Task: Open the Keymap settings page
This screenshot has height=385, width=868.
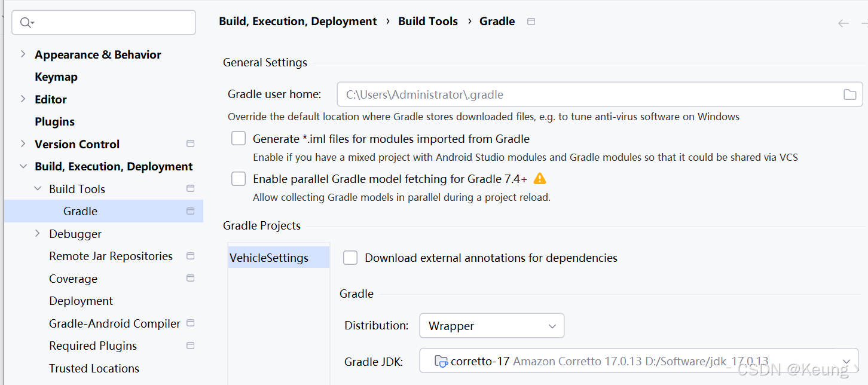Action: coord(56,77)
